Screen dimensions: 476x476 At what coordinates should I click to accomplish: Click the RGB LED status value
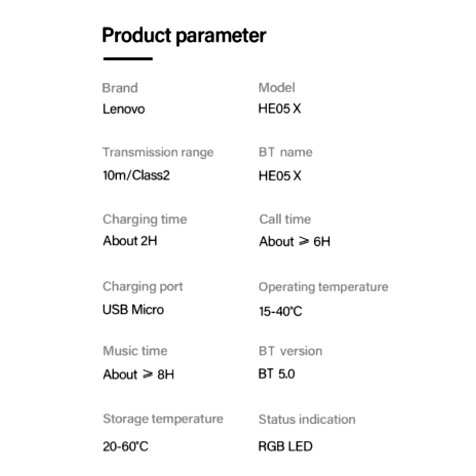(285, 446)
